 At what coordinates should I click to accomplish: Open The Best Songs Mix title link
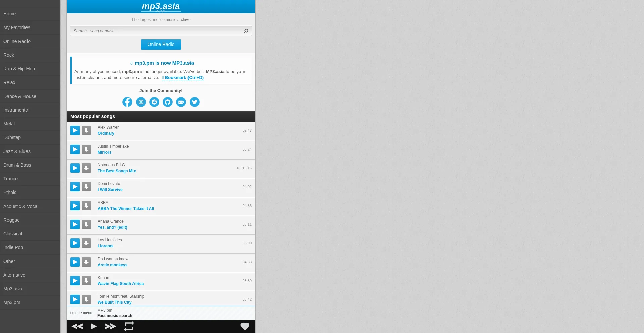pyautogui.click(x=117, y=171)
